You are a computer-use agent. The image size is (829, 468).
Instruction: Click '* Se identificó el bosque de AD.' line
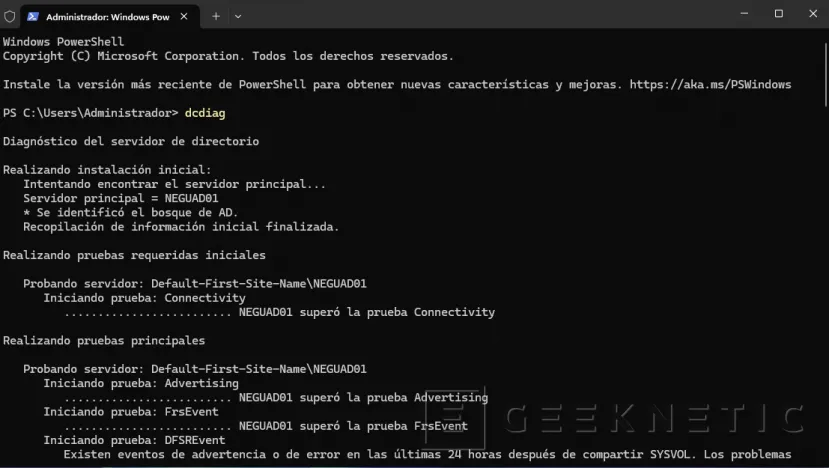131,213
